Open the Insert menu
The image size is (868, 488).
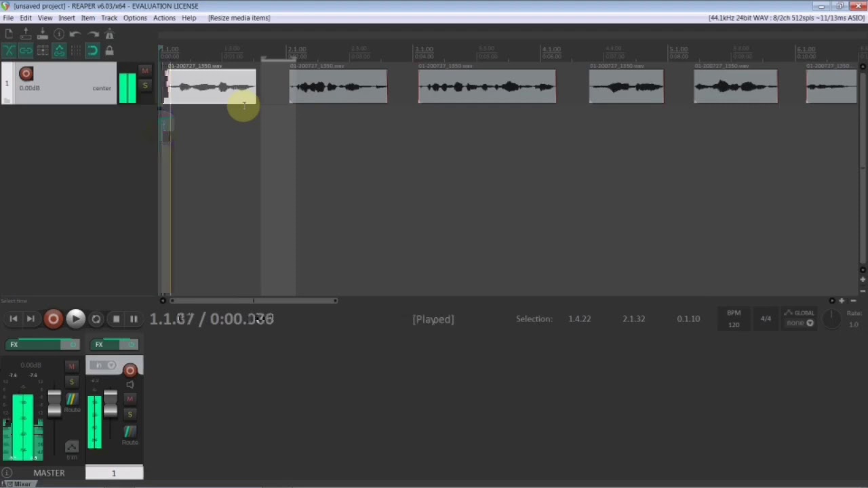pyautogui.click(x=66, y=18)
